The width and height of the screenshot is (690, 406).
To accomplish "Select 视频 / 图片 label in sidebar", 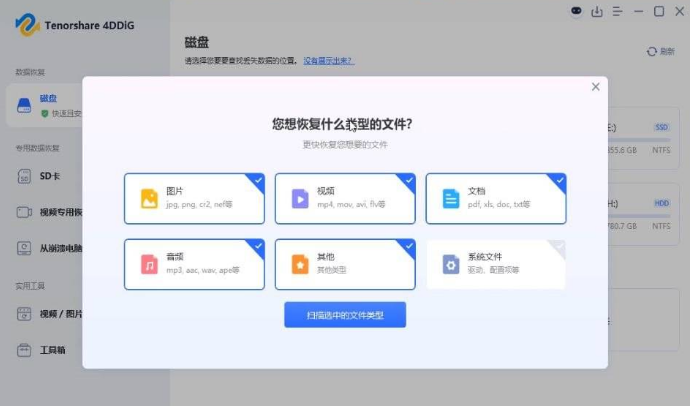I will click(x=61, y=314).
